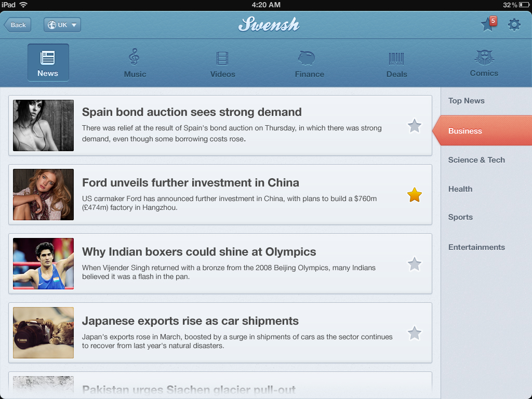
Task: Open Spain bond auction headline
Action: 192,112
